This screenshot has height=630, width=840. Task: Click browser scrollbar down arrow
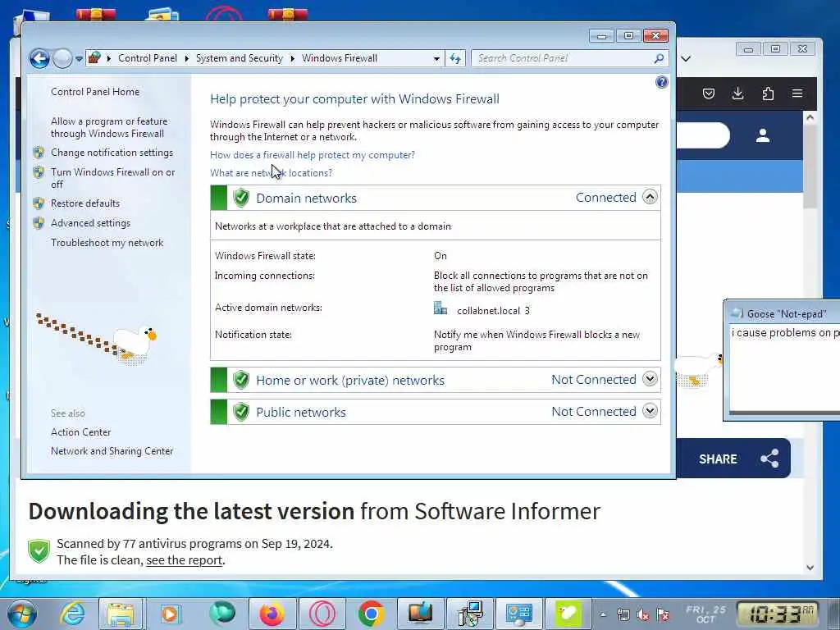click(x=810, y=568)
